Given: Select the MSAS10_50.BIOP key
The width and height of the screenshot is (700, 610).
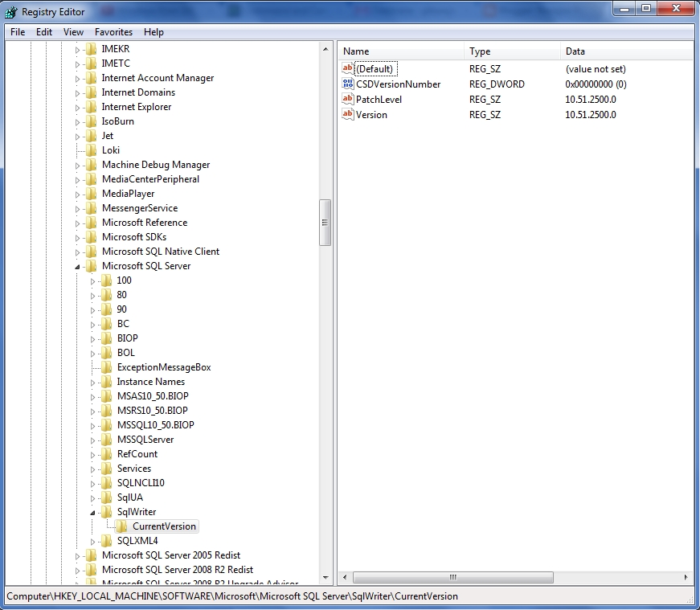Looking at the screenshot, I should [153, 396].
